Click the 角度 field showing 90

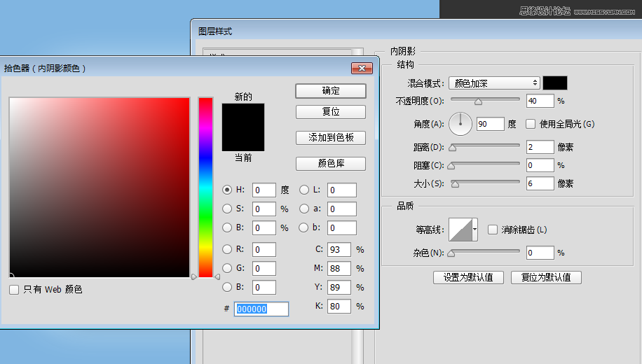point(490,124)
